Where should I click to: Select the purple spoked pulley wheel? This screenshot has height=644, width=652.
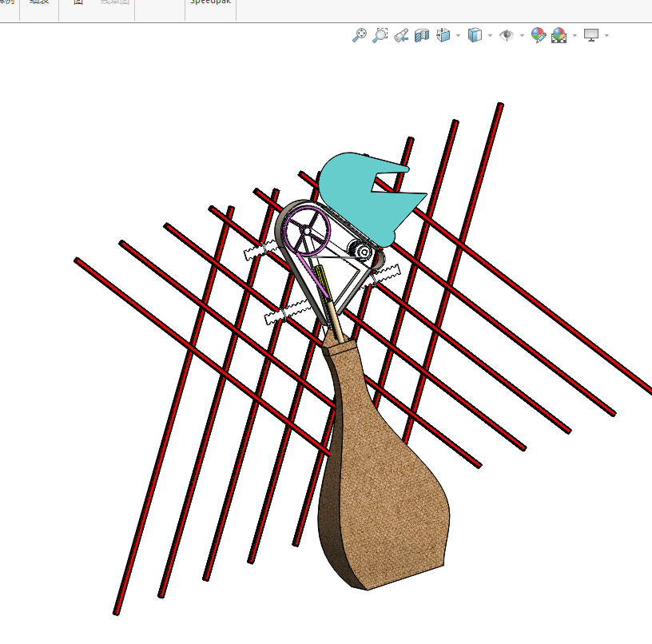307,231
